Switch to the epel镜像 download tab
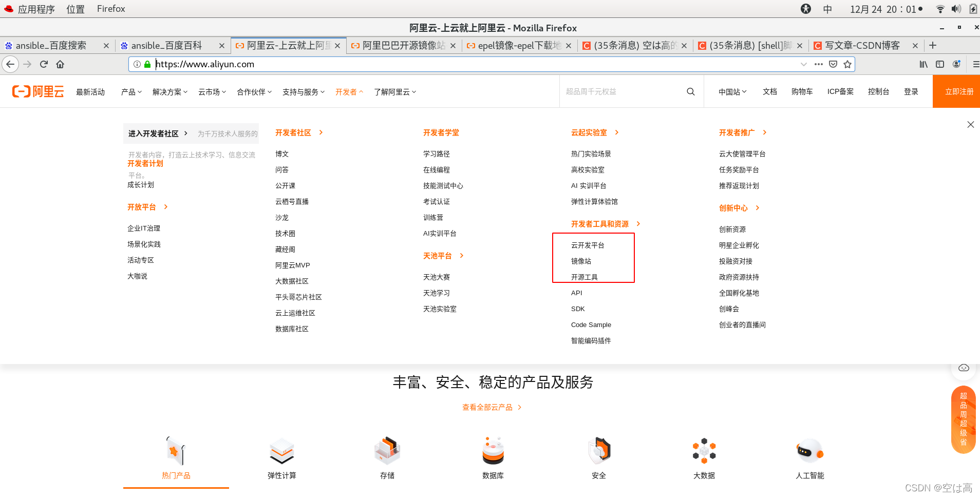This screenshot has height=498, width=980. tap(519, 46)
